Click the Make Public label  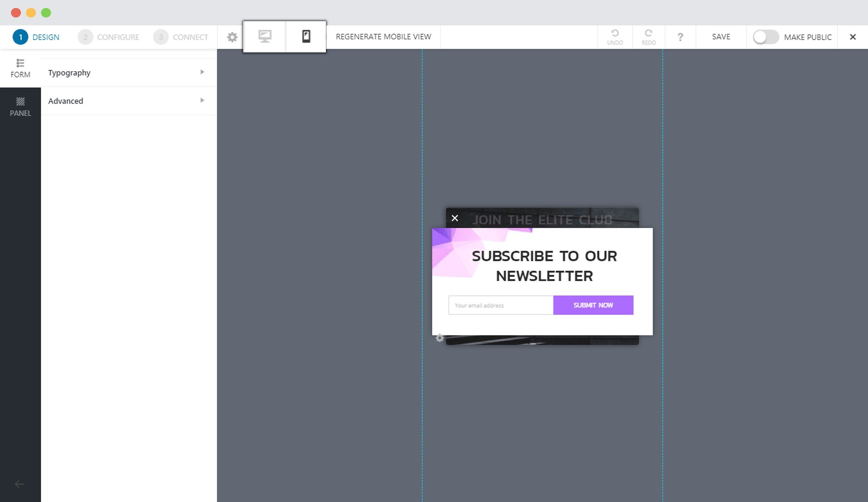pos(807,37)
